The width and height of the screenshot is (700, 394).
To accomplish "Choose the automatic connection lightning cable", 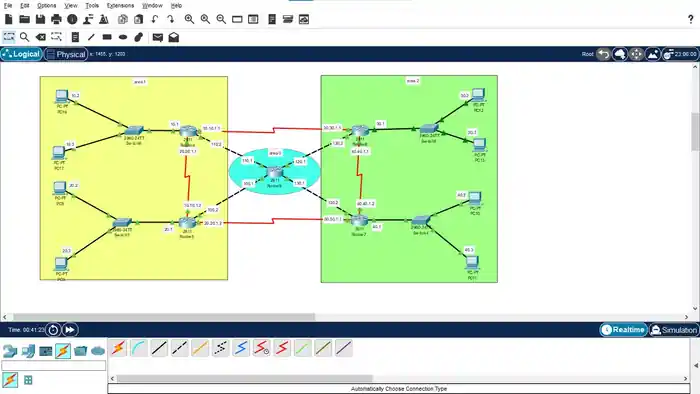I will pos(118,348).
